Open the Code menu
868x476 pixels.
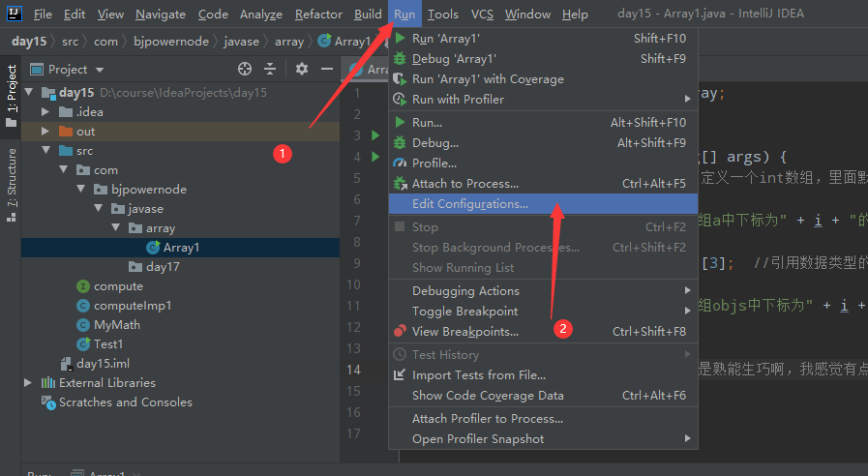pyautogui.click(x=213, y=14)
